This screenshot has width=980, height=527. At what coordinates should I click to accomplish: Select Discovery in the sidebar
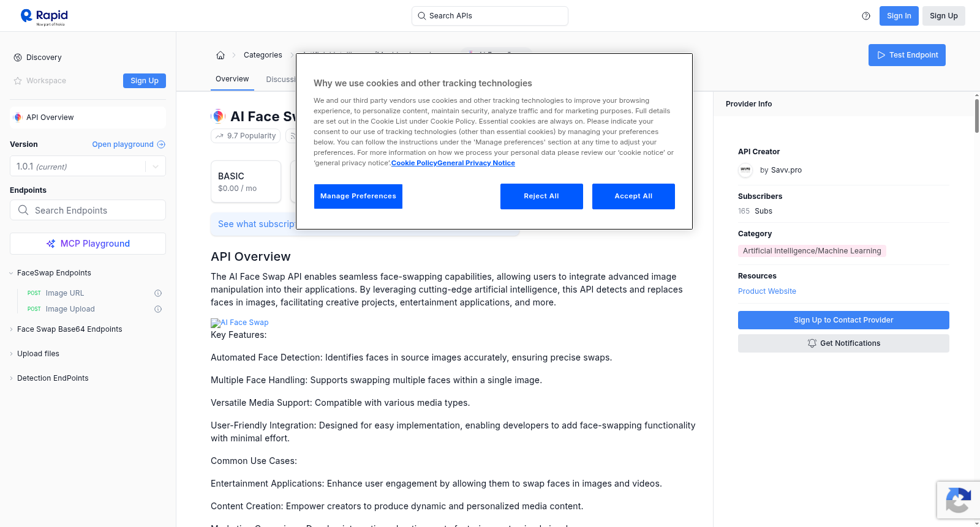[x=44, y=58]
